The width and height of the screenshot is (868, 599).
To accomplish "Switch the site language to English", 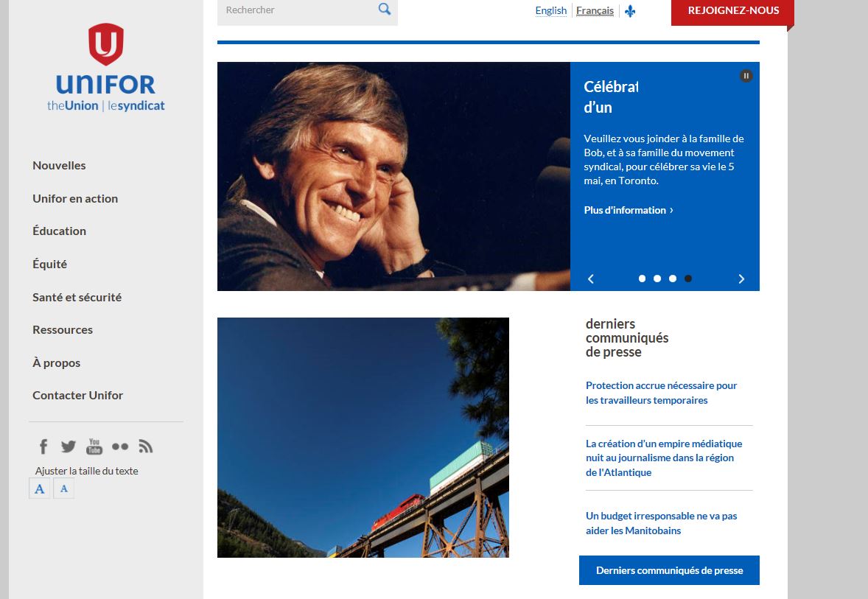I will click(551, 10).
